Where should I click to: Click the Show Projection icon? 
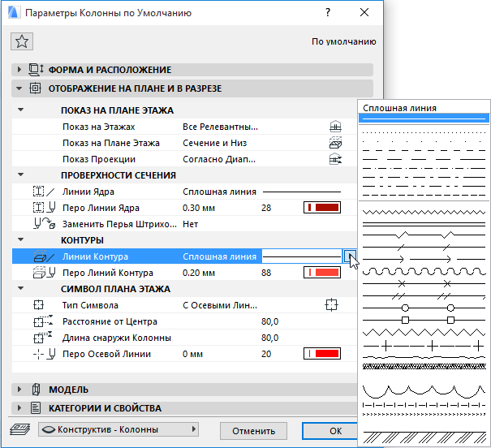[335, 159]
